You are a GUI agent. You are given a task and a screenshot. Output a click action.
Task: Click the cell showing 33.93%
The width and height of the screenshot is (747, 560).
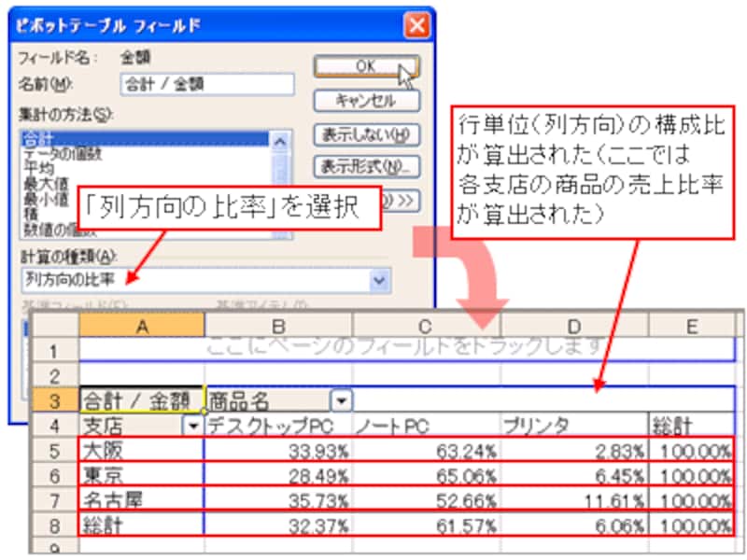point(278,450)
